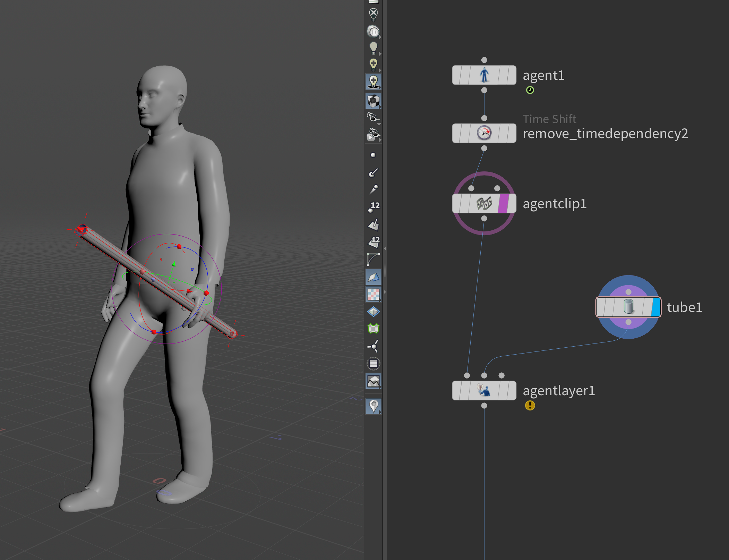Click the Time Shift node clock icon
Image resolution: width=729 pixels, height=560 pixels.
[484, 133]
